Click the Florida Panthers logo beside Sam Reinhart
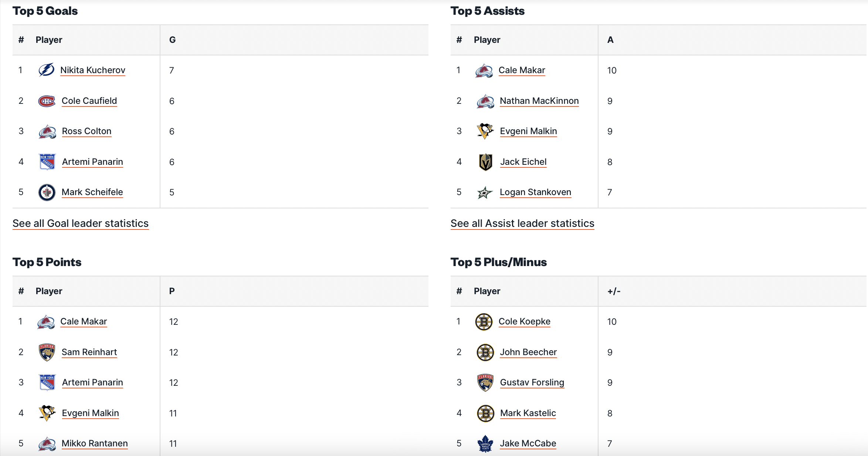The image size is (868, 456). point(47,352)
